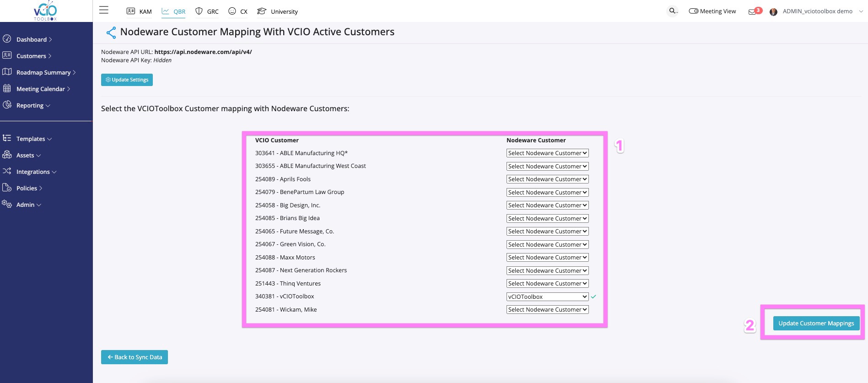The image size is (868, 383).
Task: Open Nodeware dropdown for Green Vision, Co.
Action: (547, 244)
